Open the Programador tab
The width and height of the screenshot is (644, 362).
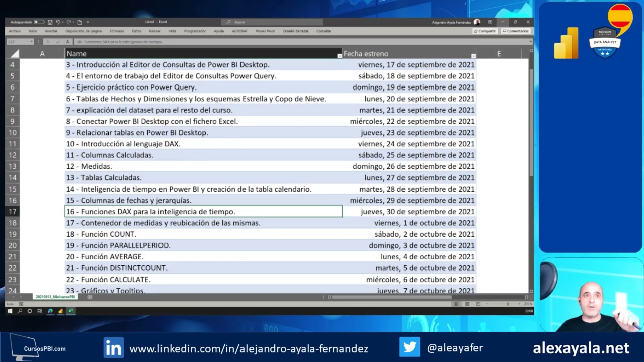tap(195, 31)
